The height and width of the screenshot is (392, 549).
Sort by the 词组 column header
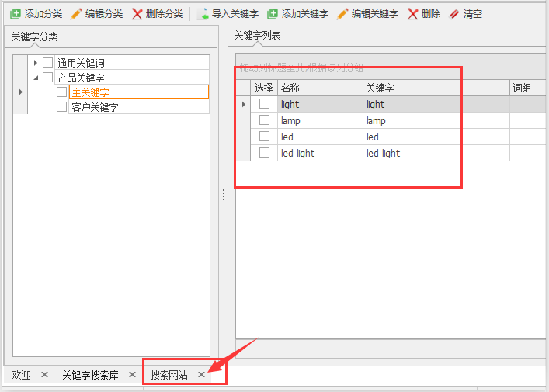point(529,88)
